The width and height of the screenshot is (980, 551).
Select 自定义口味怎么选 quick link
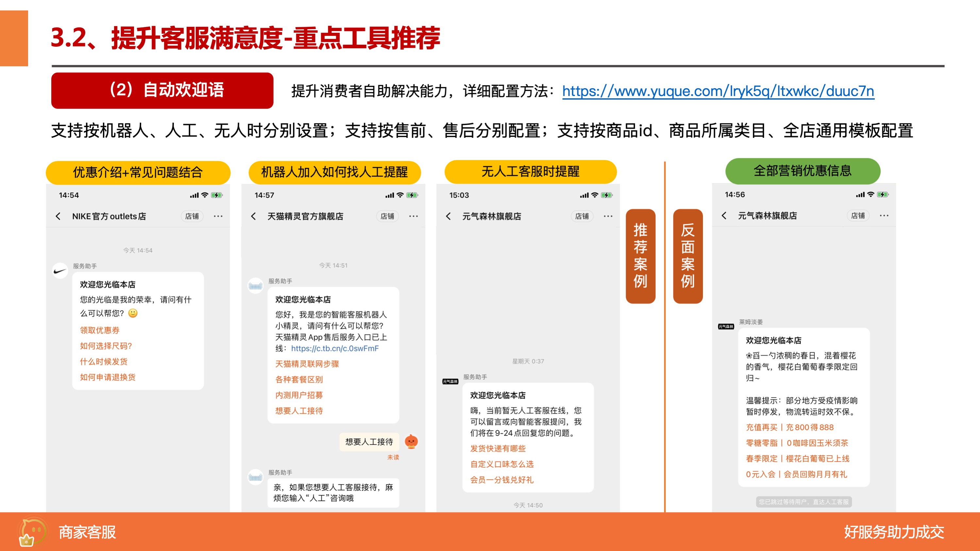[502, 464]
